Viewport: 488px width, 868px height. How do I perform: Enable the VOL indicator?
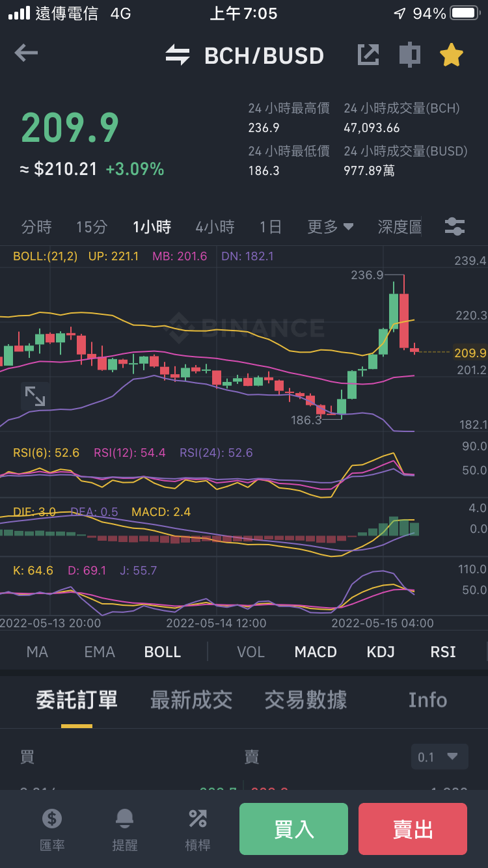point(251,652)
